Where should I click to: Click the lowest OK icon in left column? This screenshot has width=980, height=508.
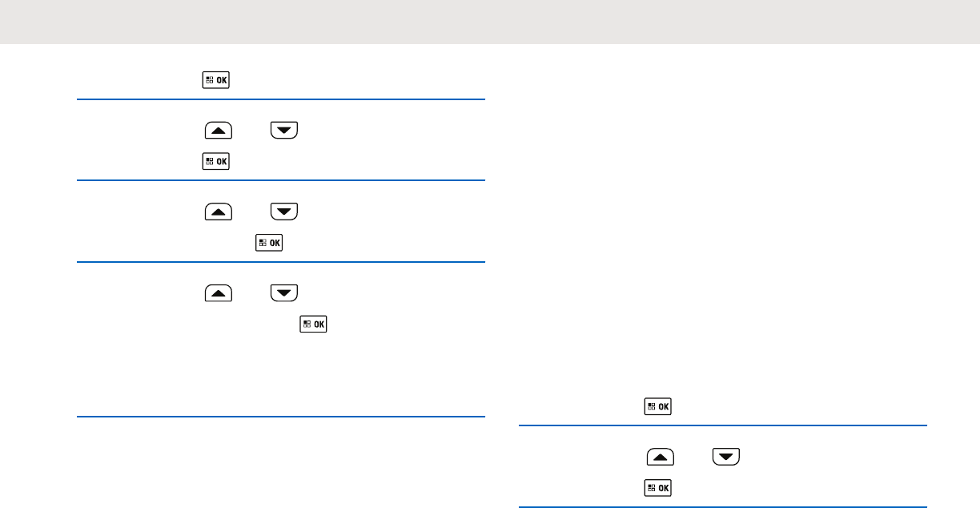(x=314, y=325)
